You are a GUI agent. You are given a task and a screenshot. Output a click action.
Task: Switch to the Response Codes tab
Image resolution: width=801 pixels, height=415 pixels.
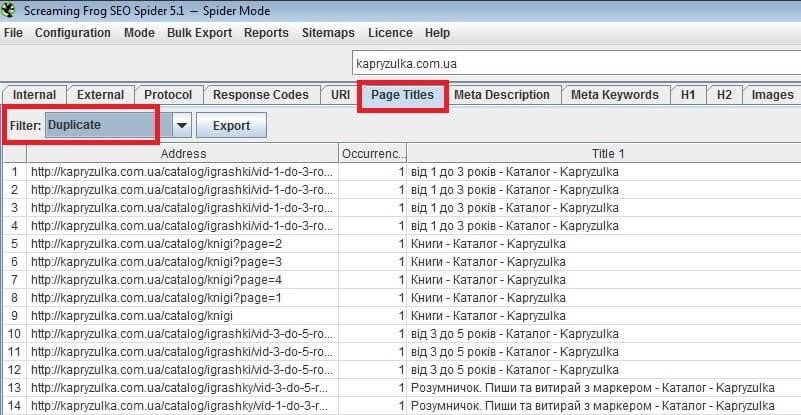coord(261,95)
